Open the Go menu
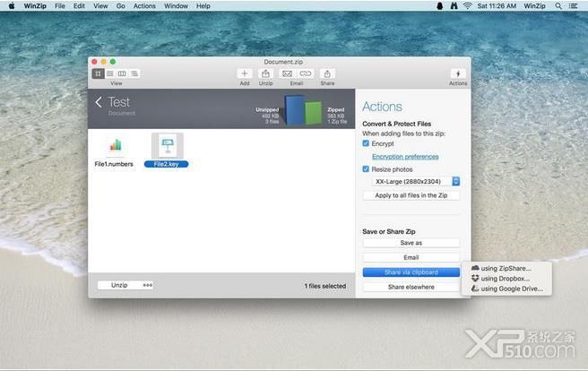 coord(120,5)
